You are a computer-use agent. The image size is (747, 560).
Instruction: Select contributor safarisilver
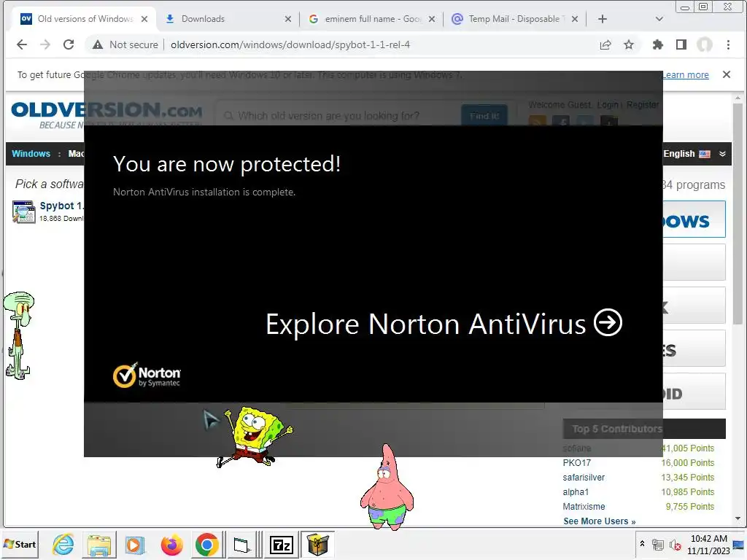pyautogui.click(x=584, y=477)
